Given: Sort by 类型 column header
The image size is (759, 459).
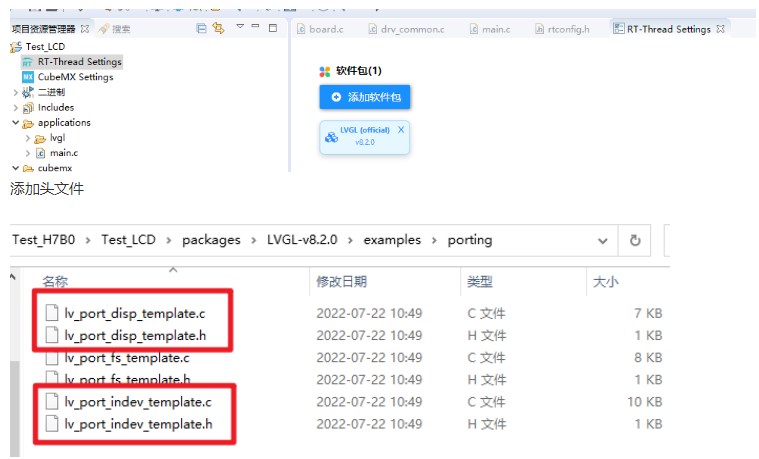Looking at the screenshot, I should 480,281.
